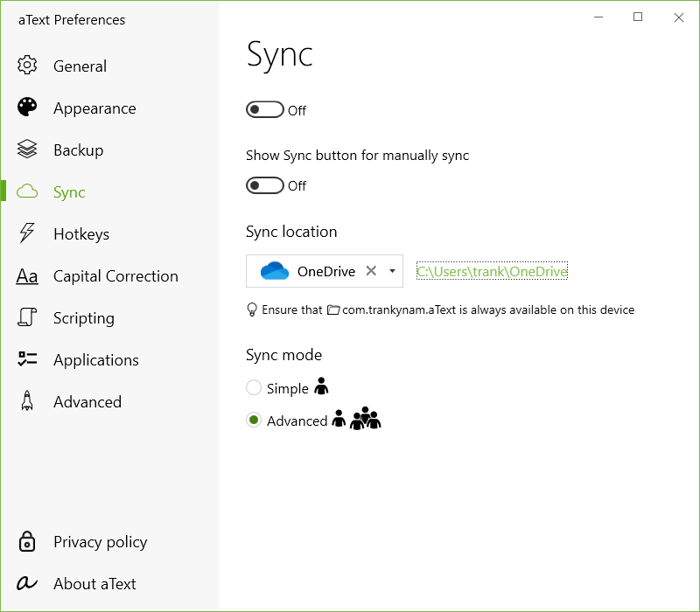Open the Backup layers icon

26,150
